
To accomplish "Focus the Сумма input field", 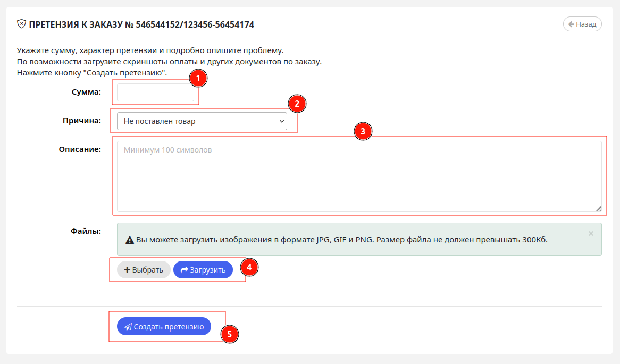I will pos(155,92).
